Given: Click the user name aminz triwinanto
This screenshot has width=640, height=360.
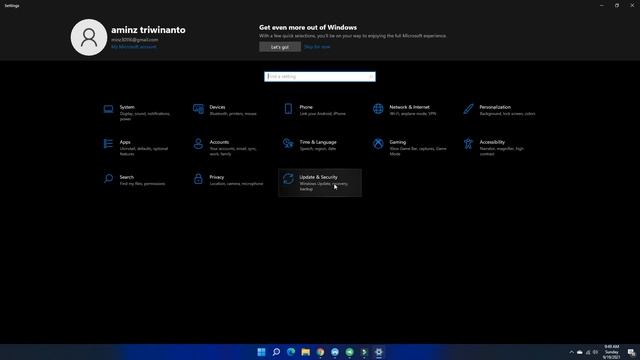Looking at the screenshot, I should 148,30.
